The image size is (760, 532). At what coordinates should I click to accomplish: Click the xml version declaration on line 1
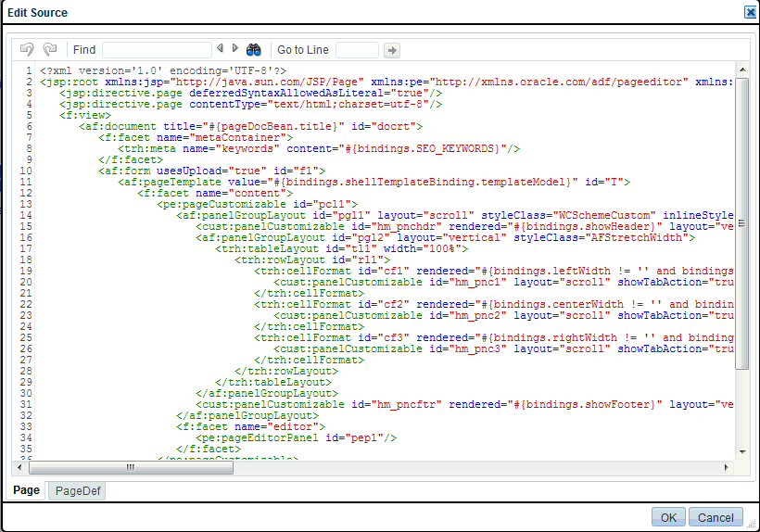click(163, 70)
